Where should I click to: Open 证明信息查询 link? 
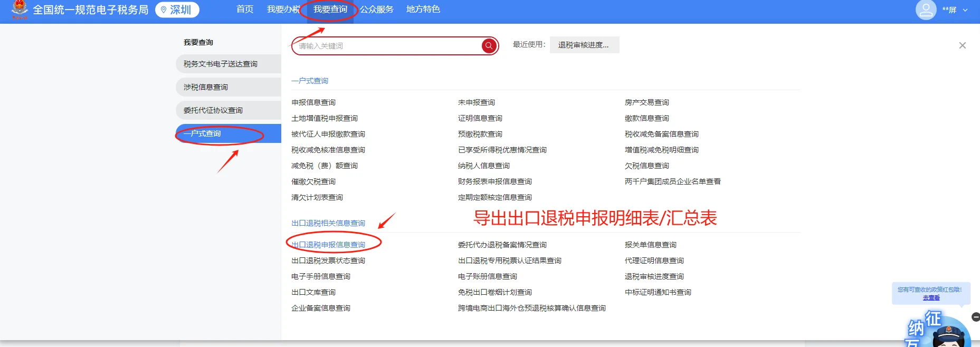tap(480, 118)
